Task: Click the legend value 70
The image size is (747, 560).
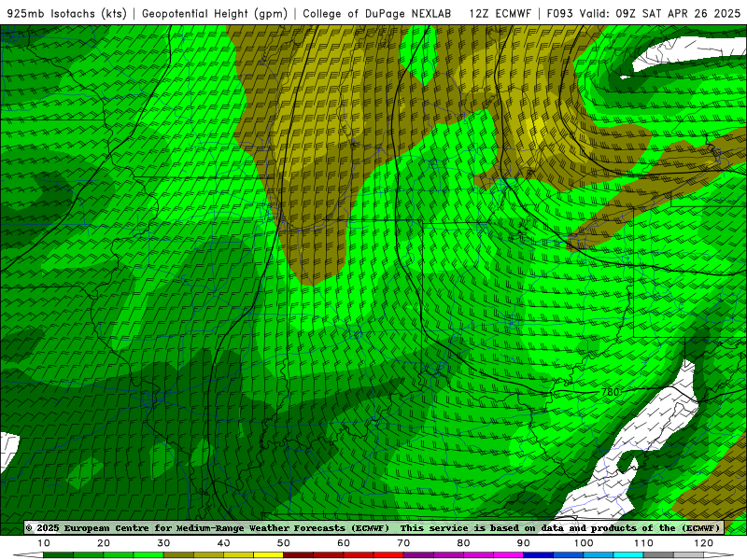Action: pos(403,543)
